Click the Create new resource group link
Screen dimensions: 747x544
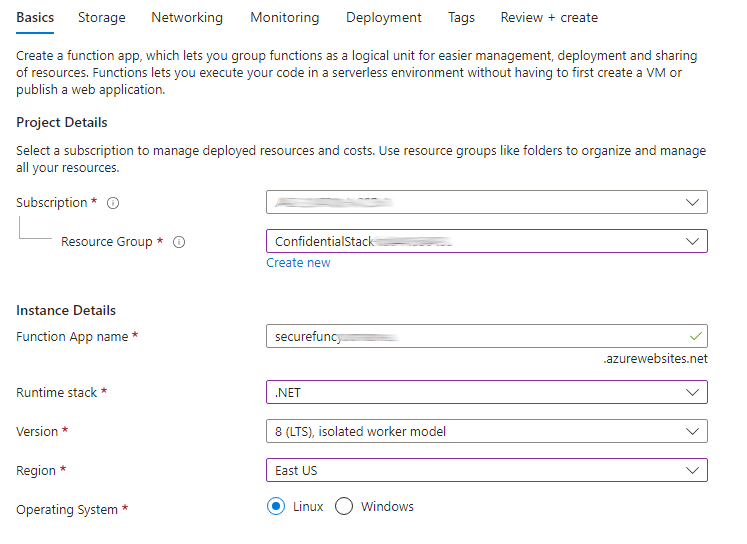tap(298, 263)
